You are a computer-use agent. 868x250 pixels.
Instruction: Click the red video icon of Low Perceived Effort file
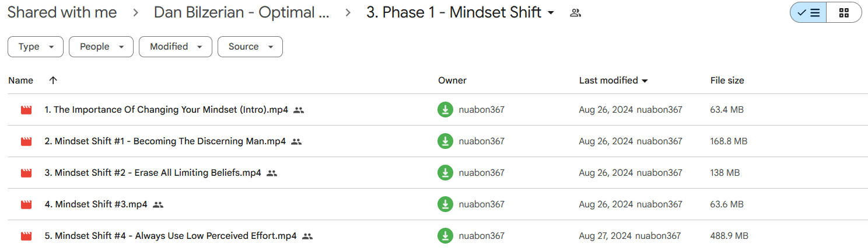[26, 236]
